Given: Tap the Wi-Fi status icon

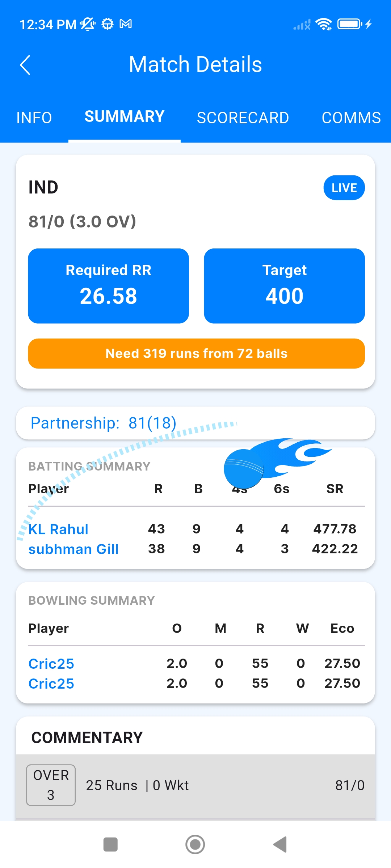Looking at the screenshot, I should point(323,24).
